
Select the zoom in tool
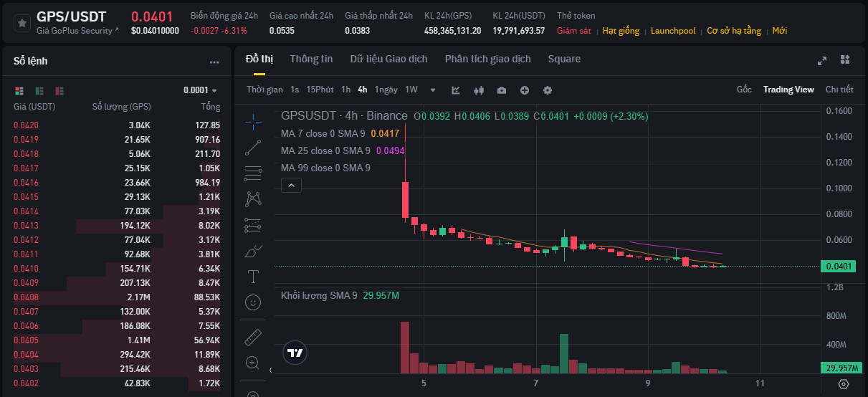pos(253,363)
